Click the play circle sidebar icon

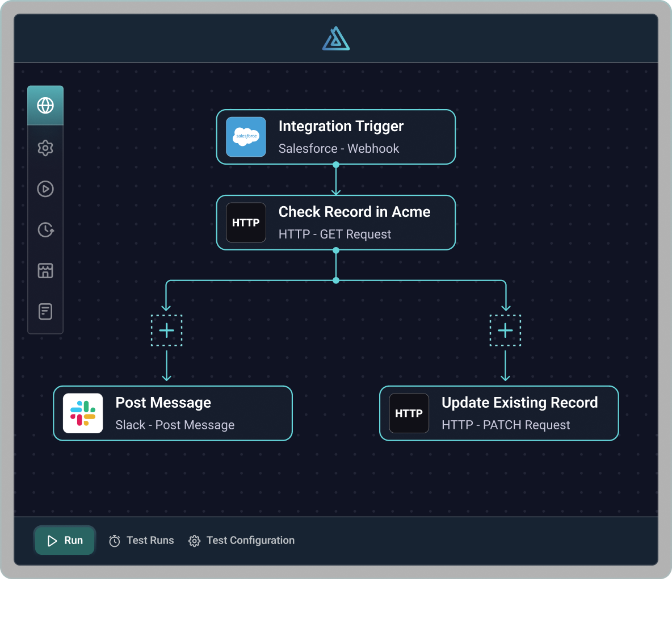45,189
